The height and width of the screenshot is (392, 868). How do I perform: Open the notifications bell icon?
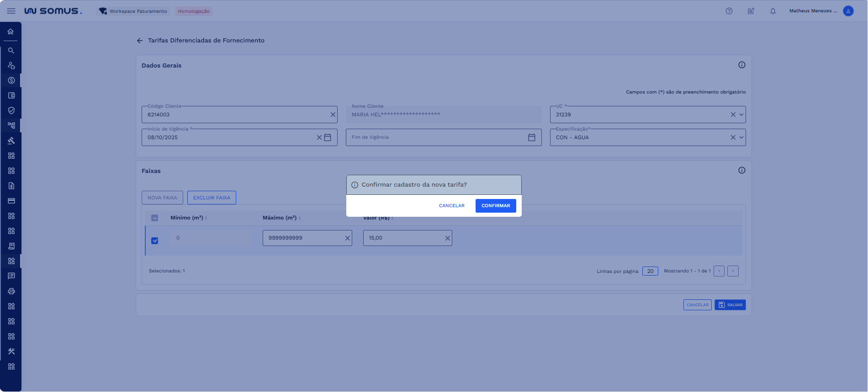[x=773, y=11]
